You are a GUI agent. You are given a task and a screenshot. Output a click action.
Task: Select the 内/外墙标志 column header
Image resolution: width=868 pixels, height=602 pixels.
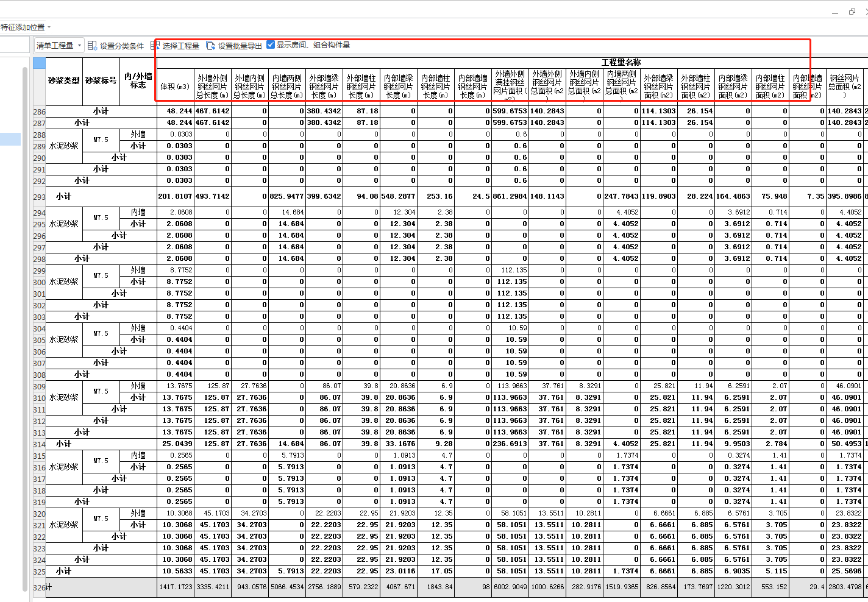[x=138, y=81]
